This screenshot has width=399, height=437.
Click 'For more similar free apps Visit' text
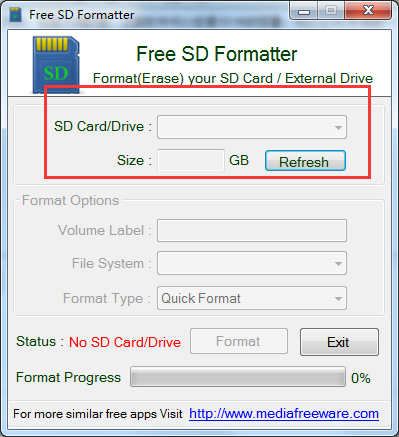(98, 414)
